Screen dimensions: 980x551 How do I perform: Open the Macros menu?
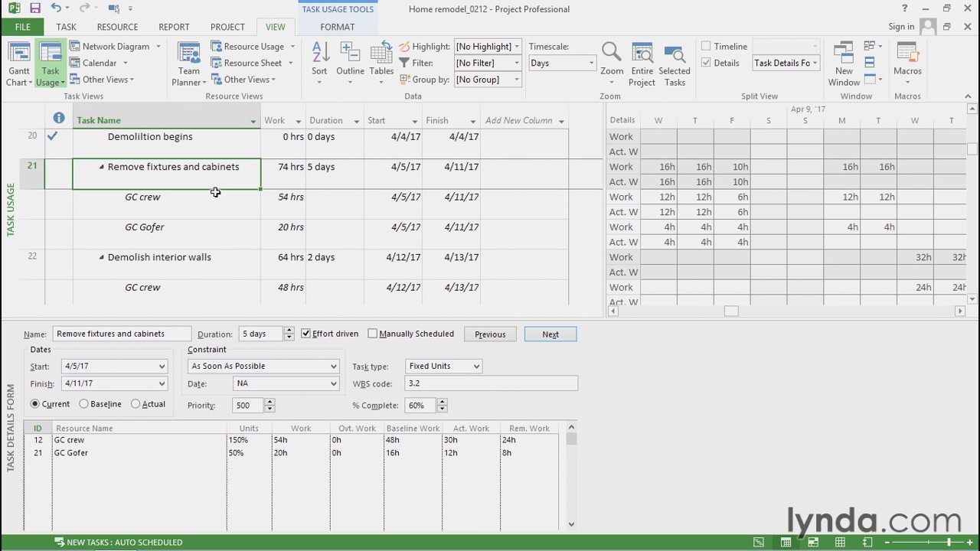[x=907, y=64]
